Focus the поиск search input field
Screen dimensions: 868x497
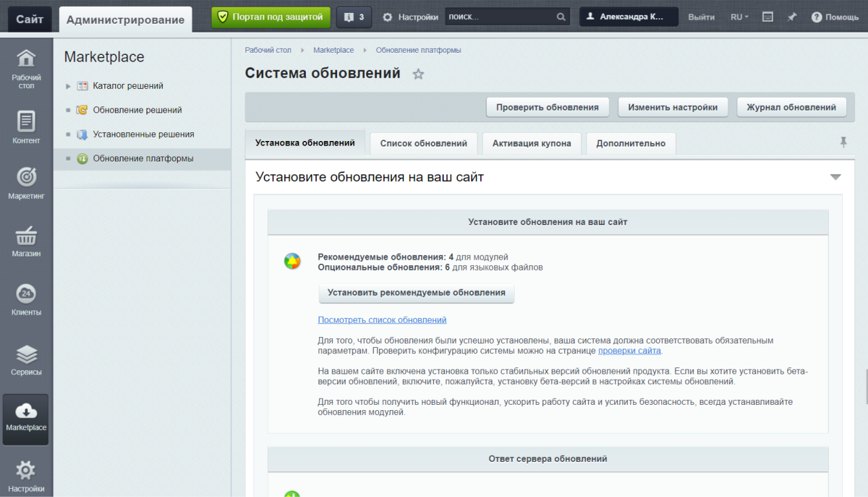[500, 17]
